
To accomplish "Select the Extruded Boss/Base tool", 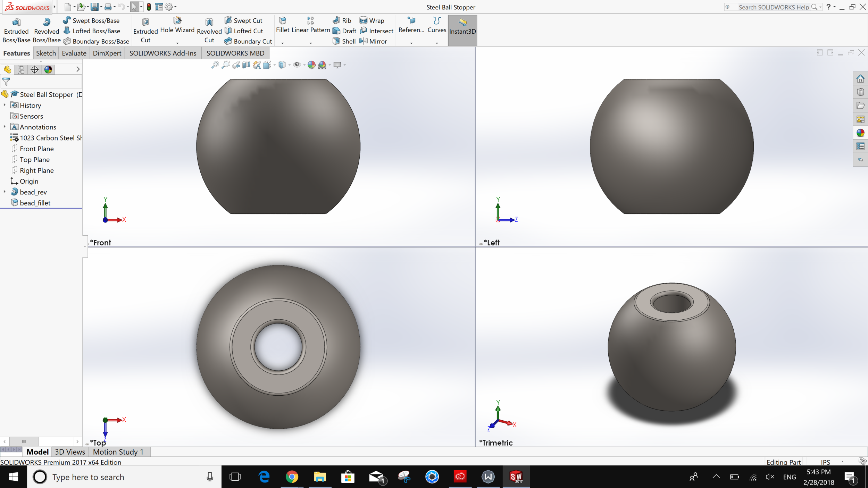I will 16,30.
